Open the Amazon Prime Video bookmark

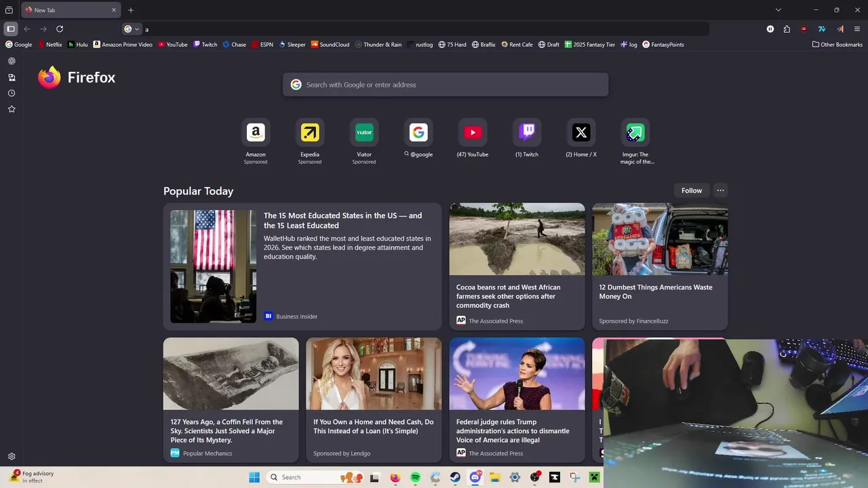[123, 45]
